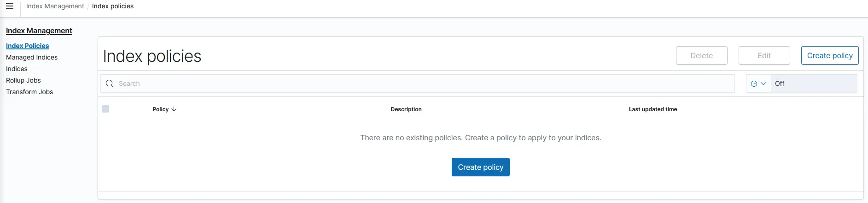Select Index Policies in the sidebar

pos(27,46)
